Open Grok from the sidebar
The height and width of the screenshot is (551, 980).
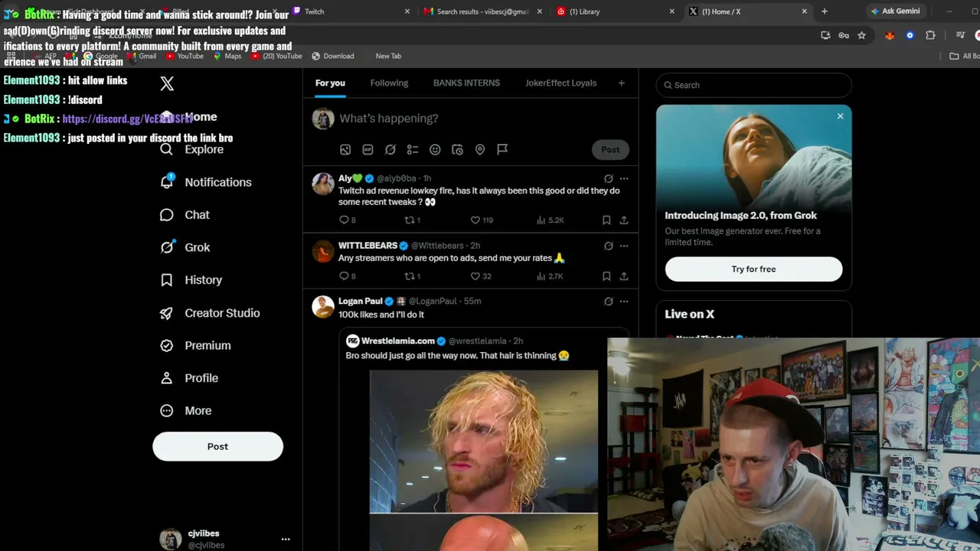point(185,247)
